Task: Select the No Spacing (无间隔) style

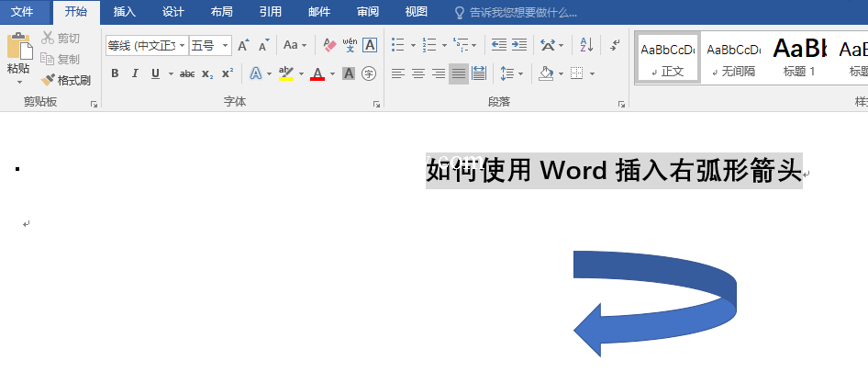Action: [x=733, y=58]
